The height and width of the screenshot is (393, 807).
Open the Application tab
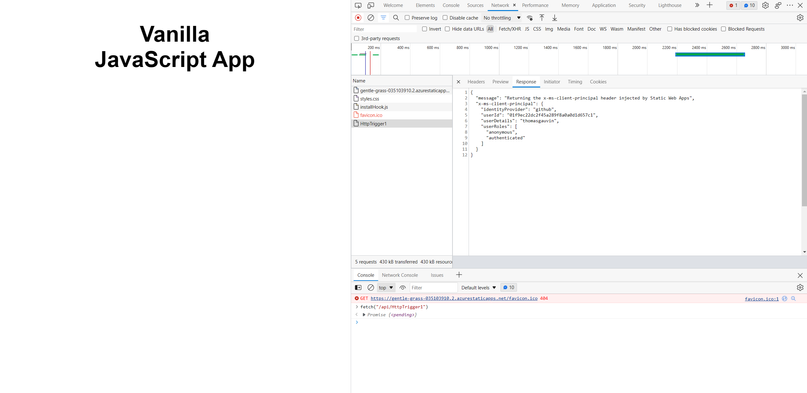604,5
